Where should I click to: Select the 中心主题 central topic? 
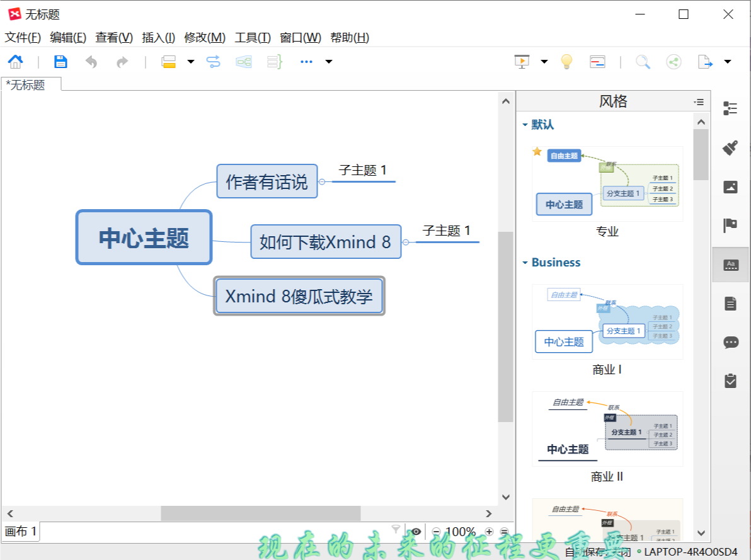point(144,237)
